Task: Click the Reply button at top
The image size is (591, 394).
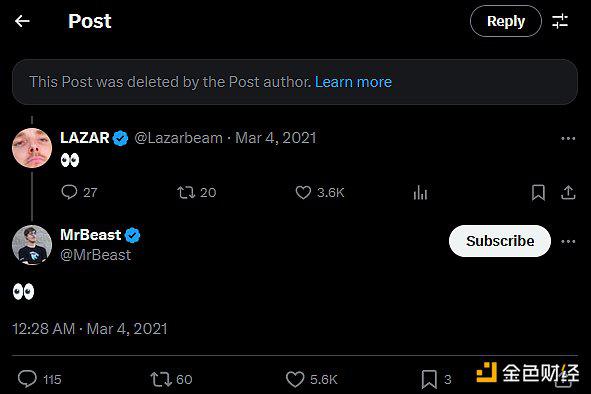Action: click(506, 21)
